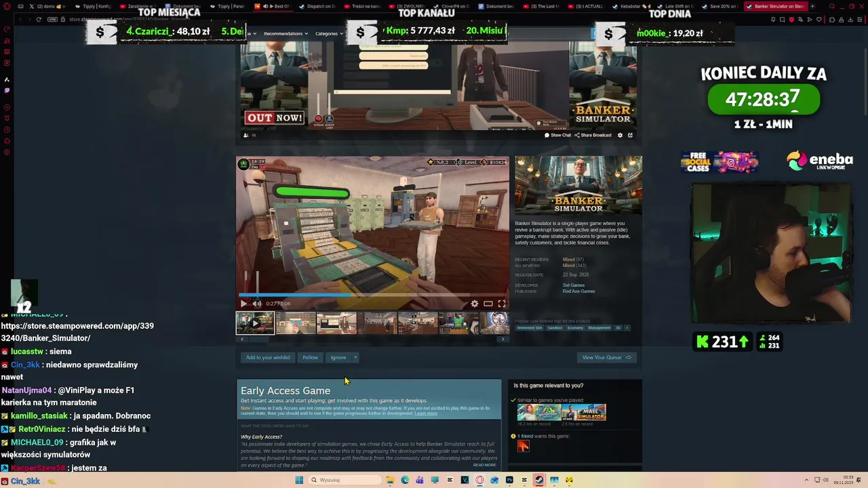Click Add to your wishlist button
The height and width of the screenshot is (488, 868).
(x=268, y=357)
